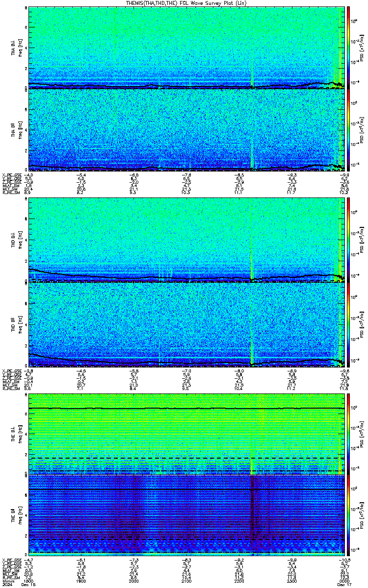Click the PSD color bar of the THD B-parallel panel
This screenshot has width=368, height=588.
click(x=348, y=324)
